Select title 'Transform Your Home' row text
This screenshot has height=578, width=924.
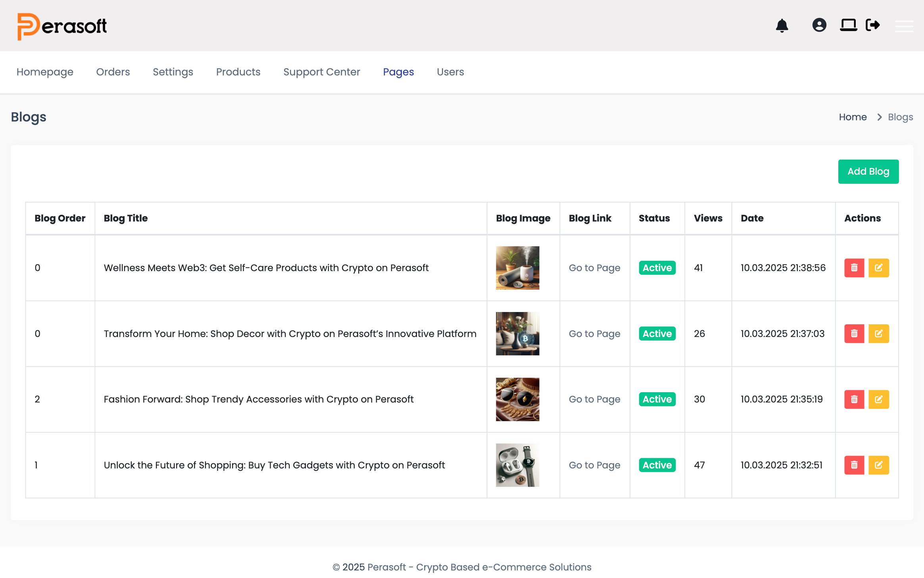[x=290, y=334]
